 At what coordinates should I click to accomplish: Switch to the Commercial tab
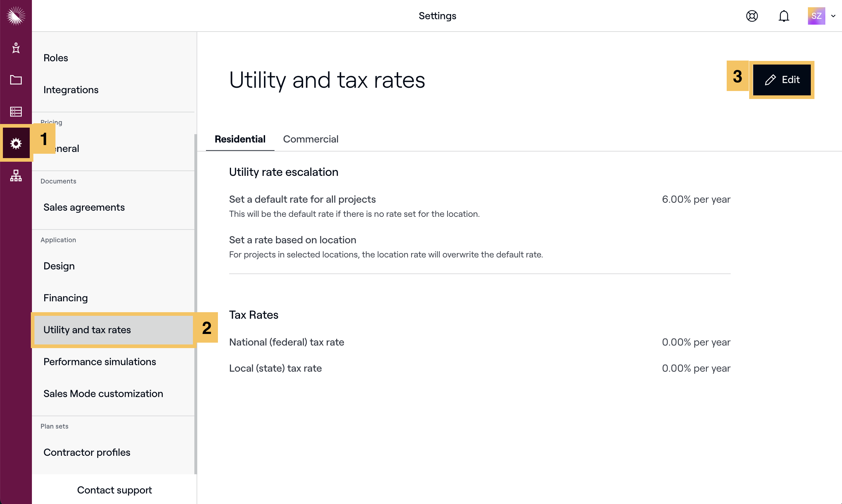pos(310,139)
